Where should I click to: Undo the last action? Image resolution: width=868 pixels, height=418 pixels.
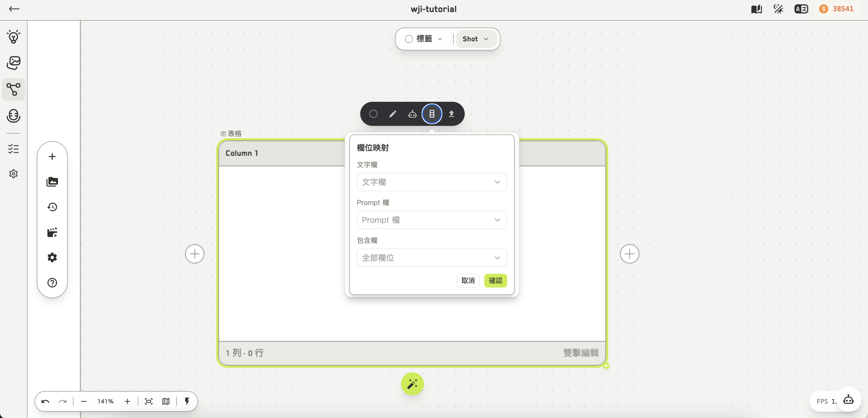pos(45,401)
